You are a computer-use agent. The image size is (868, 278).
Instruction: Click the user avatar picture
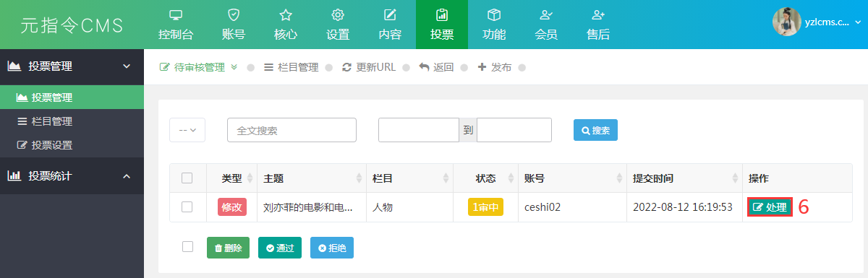click(786, 22)
